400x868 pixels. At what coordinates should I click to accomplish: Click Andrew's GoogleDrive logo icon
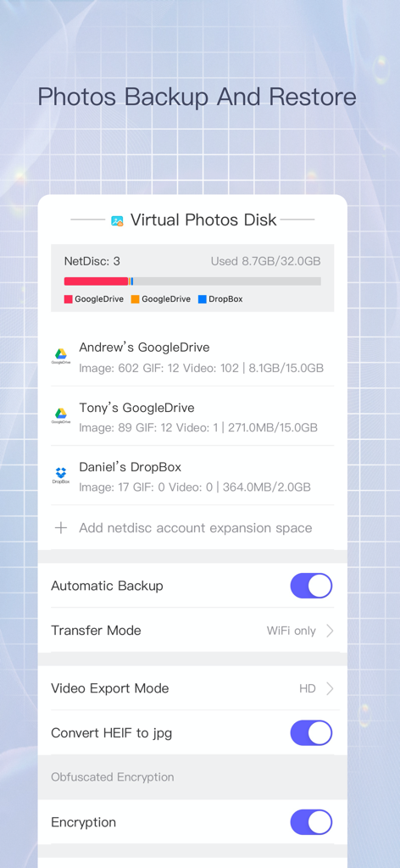tap(61, 356)
